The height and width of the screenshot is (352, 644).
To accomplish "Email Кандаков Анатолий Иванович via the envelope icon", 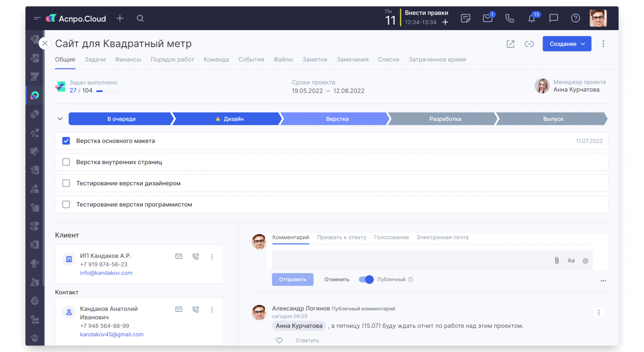I will pos(179,309).
